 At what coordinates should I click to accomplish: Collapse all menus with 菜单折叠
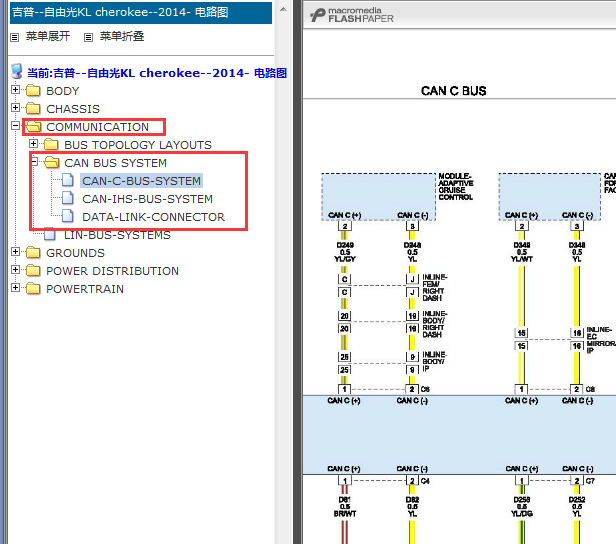click(122, 37)
